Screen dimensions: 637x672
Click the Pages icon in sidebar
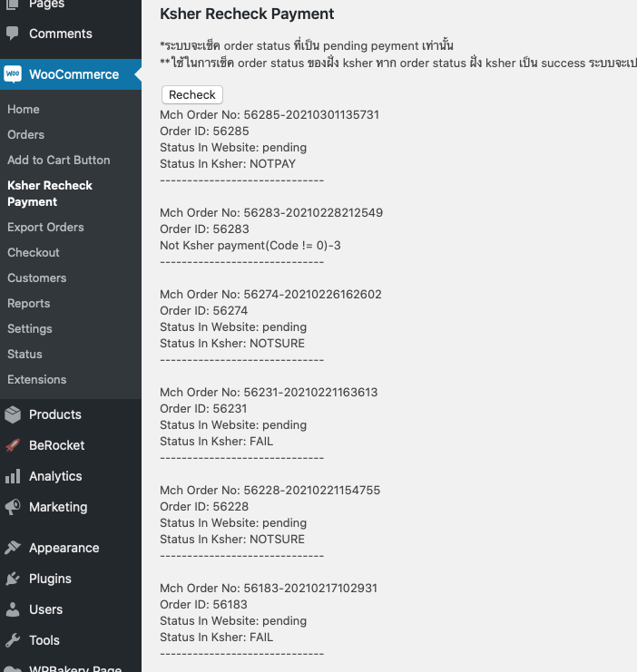point(13,5)
